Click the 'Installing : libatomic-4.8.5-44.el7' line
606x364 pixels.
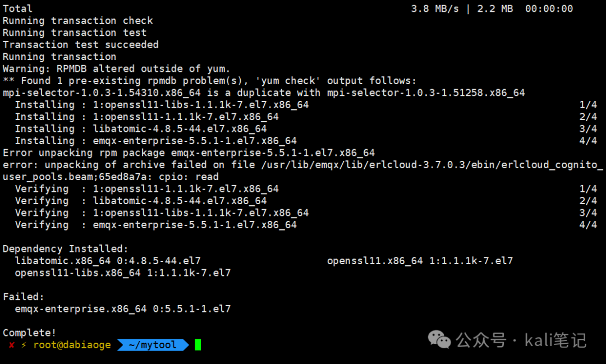click(x=141, y=128)
